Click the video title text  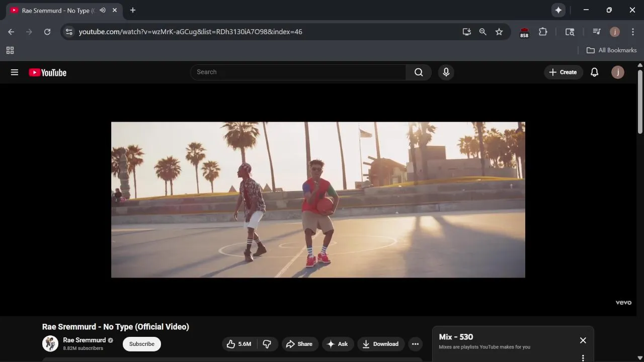tap(116, 327)
